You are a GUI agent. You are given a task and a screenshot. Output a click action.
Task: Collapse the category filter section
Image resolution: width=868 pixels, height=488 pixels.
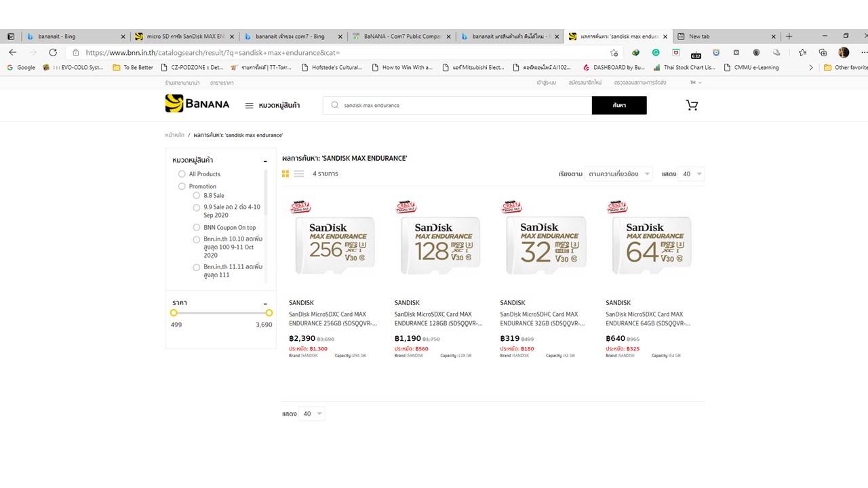(x=265, y=161)
